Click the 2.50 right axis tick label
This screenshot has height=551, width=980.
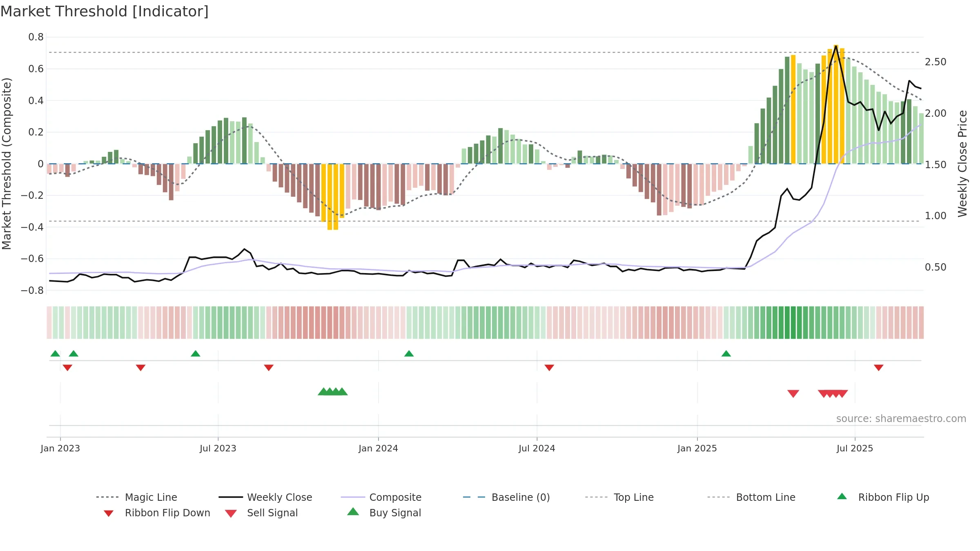[935, 62]
